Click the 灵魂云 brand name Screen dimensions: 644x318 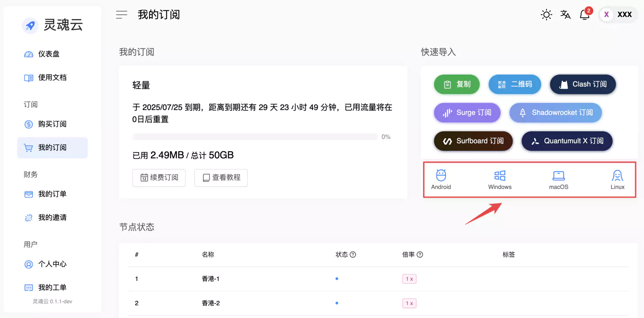click(x=63, y=25)
